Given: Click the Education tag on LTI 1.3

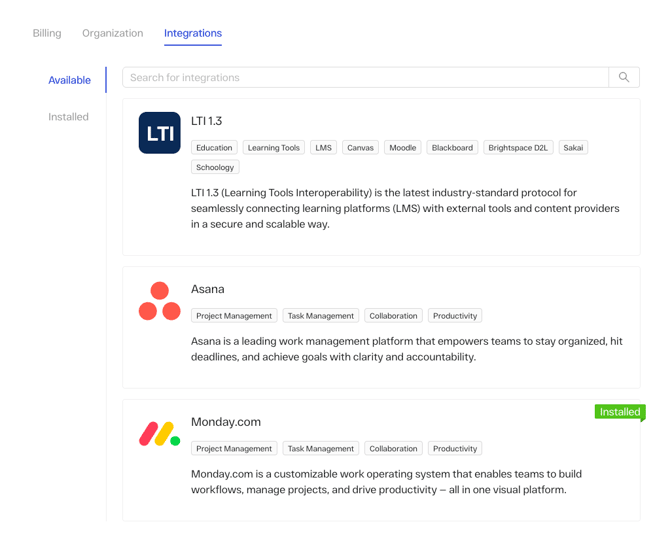Looking at the screenshot, I should [214, 148].
